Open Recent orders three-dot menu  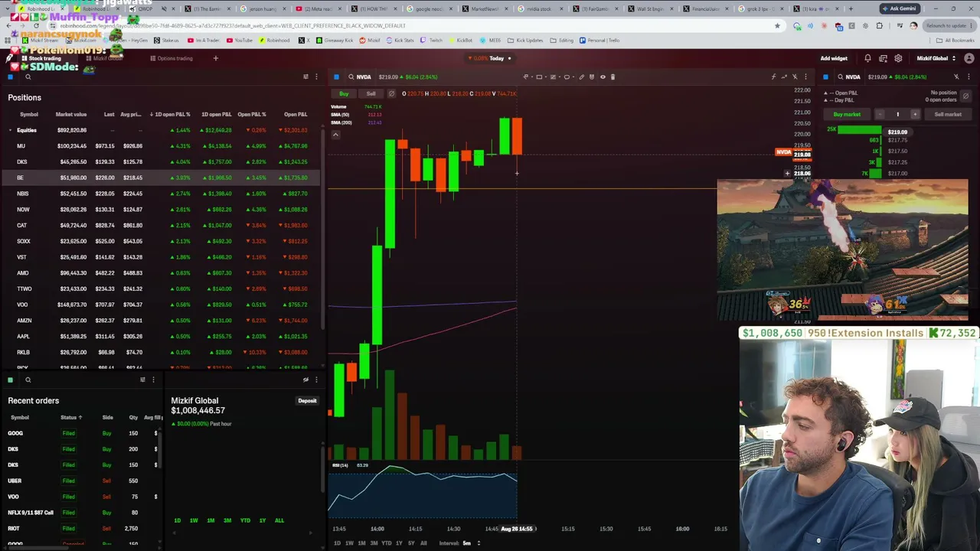click(x=153, y=380)
